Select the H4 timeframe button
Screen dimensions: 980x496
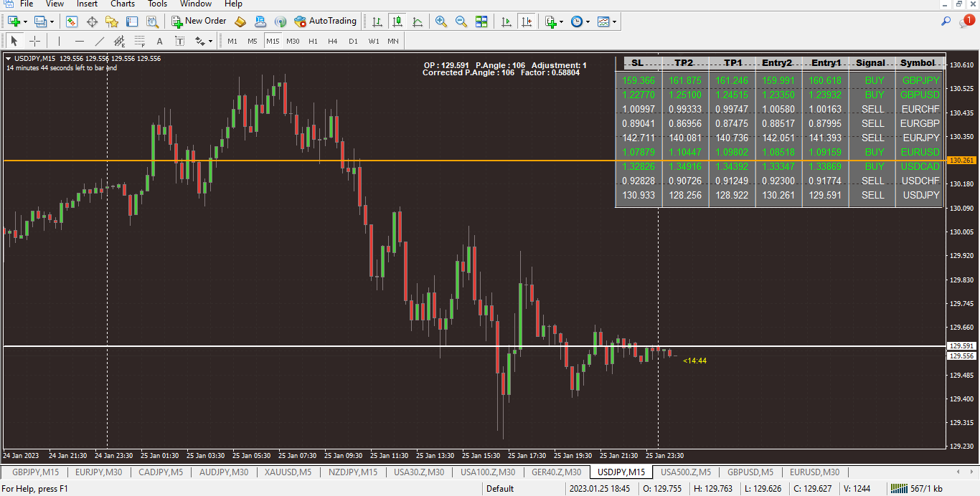pos(333,41)
